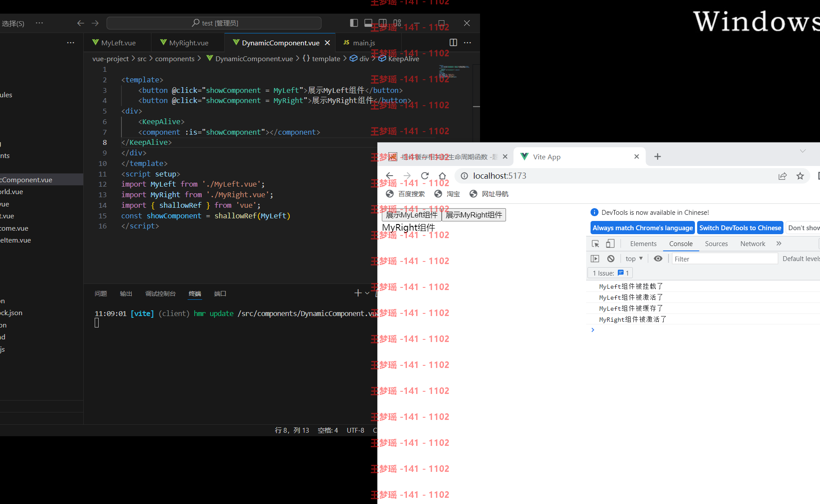View site information icon in address bar
820x504 pixels.
pos(464,176)
